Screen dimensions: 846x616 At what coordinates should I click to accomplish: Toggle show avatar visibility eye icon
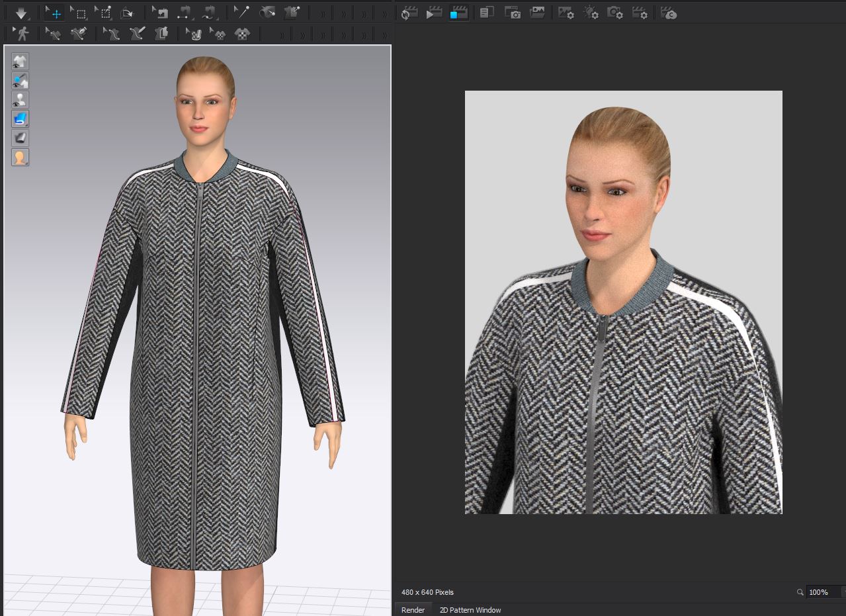(x=20, y=100)
